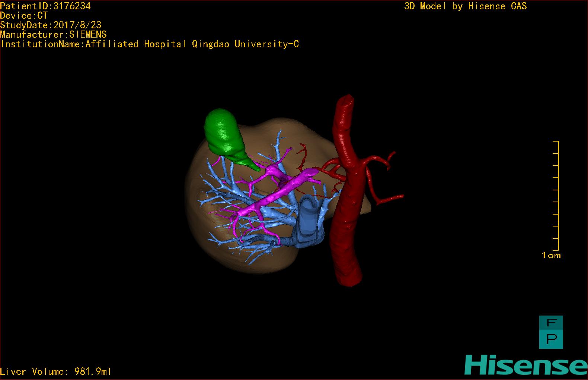Viewport: 588px width, 380px height.
Task: Click the 1cm scale label
Action: pyautogui.click(x=551, y=255)
